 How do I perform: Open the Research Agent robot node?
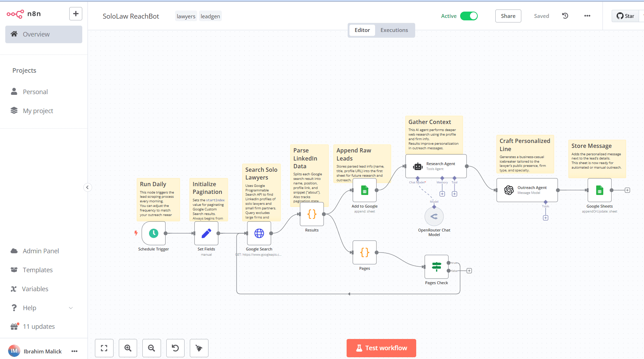click(436, 166)
